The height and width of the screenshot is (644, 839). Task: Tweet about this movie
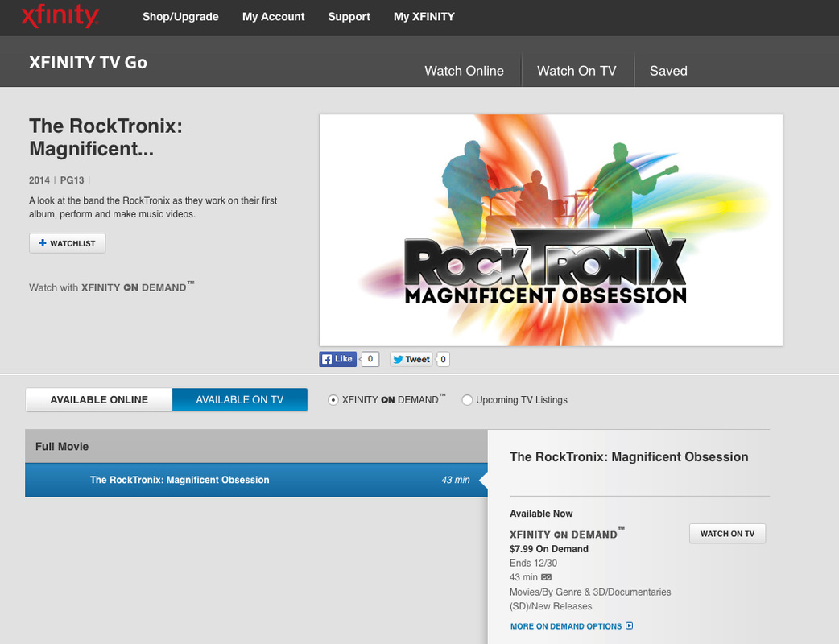[411, 359]
